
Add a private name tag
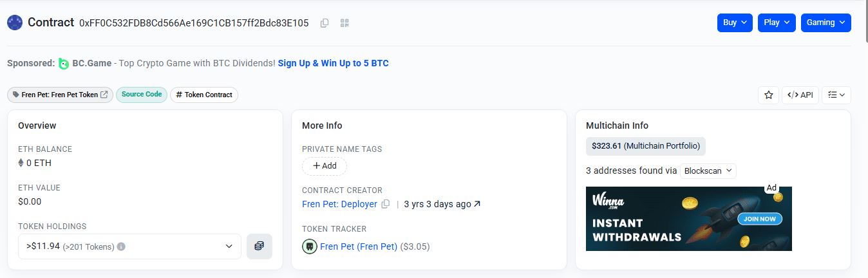tap(325, 166)
